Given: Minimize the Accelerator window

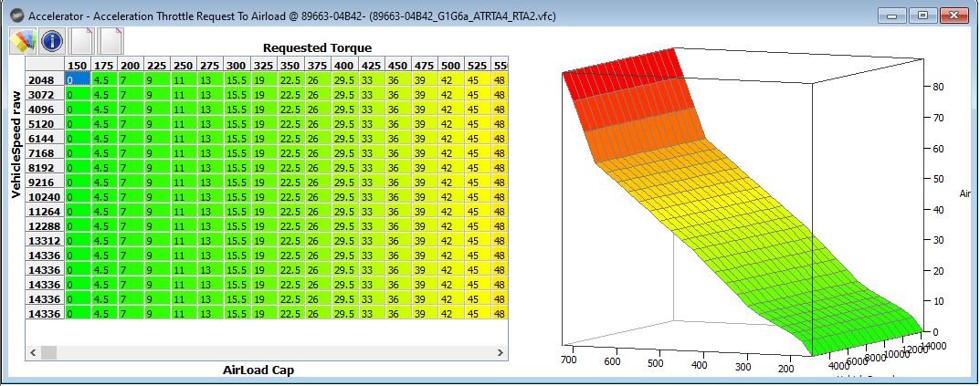Looking at the screenshot, I should tap(891, 15).
